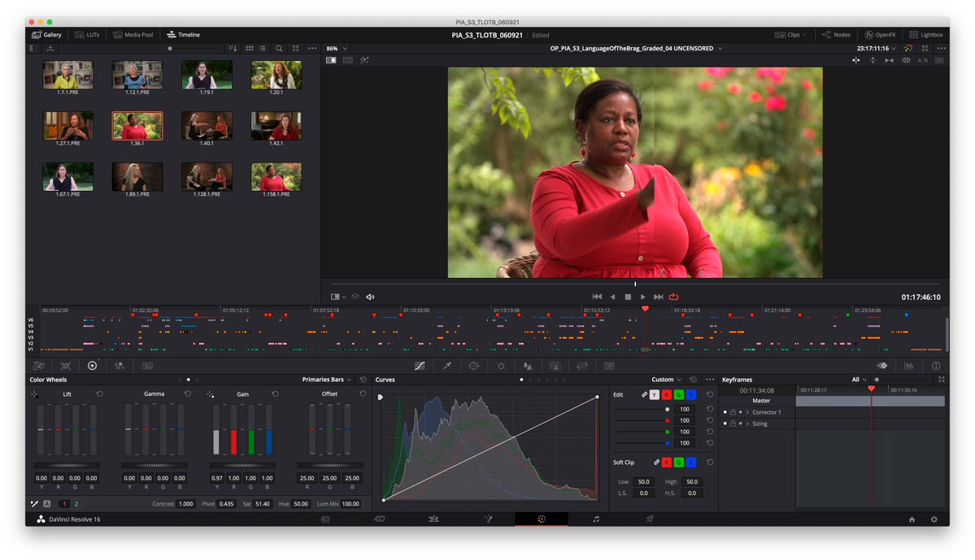Open the LUTs tab
The height and width of the screenshot is (560, 975).
point(87,34)
